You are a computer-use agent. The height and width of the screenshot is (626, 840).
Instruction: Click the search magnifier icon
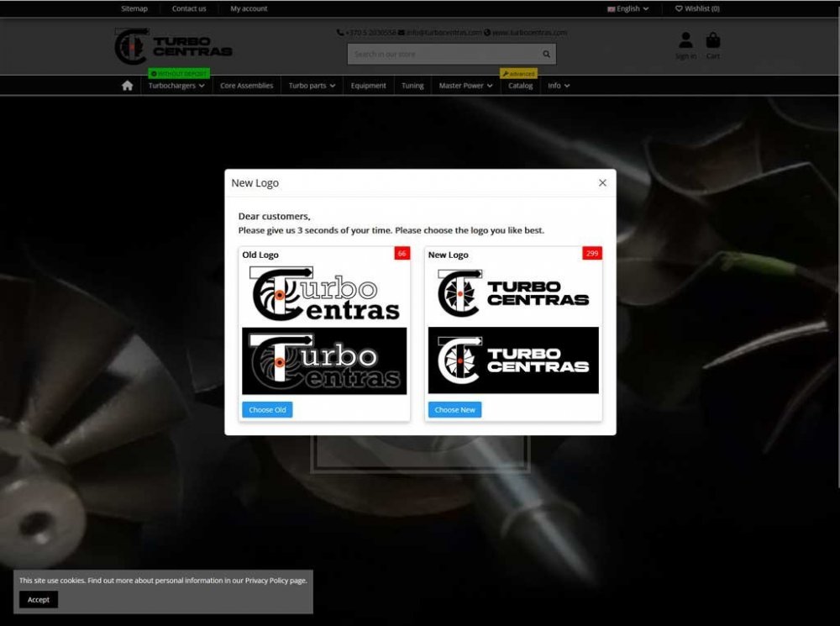tap(546, 54)
